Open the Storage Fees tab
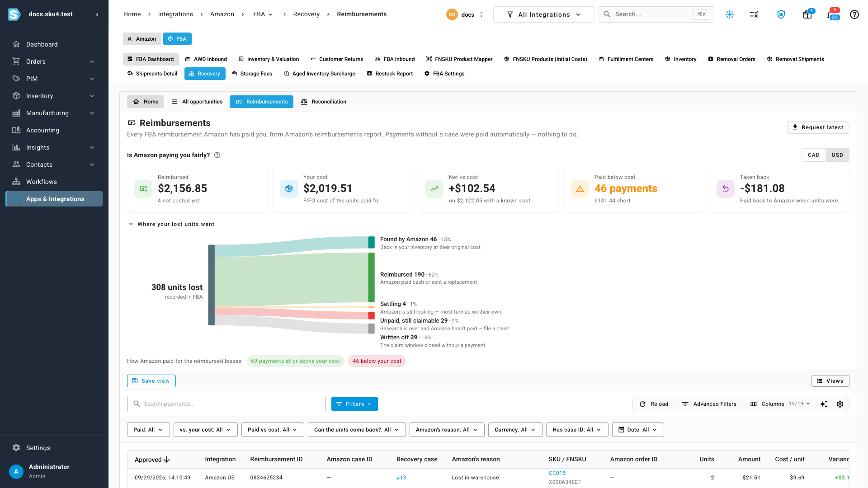Image resolution: width=868 pixels, height=488 pixels. [x=252, y=74]
